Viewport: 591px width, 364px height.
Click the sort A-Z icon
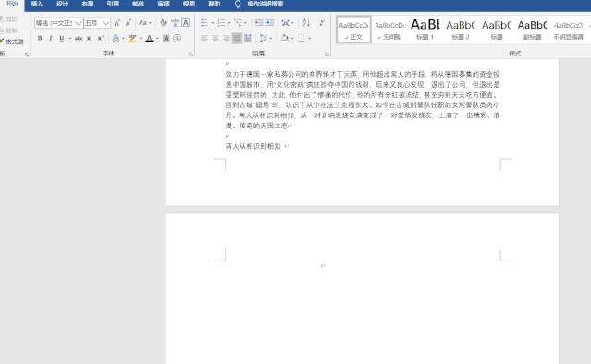coord(306,23)
